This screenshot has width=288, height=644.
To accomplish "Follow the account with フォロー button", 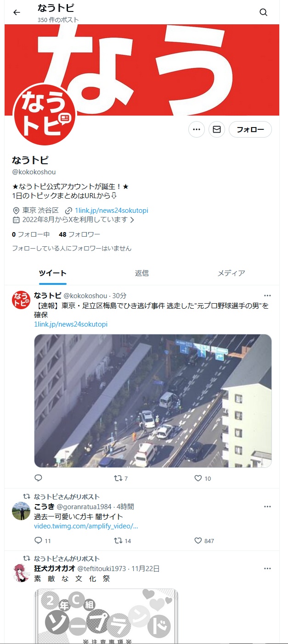I will pyautogui.click(x=250, y=130).
